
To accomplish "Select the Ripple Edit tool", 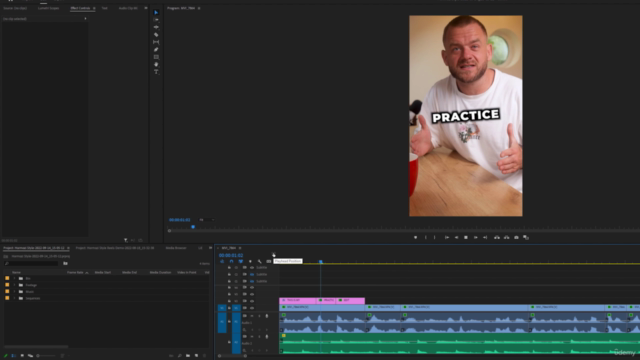I will [156, 27].
